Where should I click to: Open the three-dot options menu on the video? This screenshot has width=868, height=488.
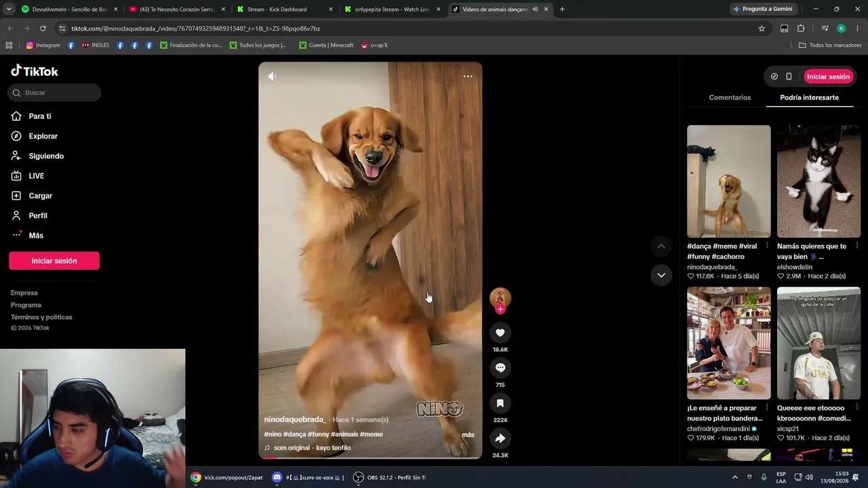[x=468, y=77]
